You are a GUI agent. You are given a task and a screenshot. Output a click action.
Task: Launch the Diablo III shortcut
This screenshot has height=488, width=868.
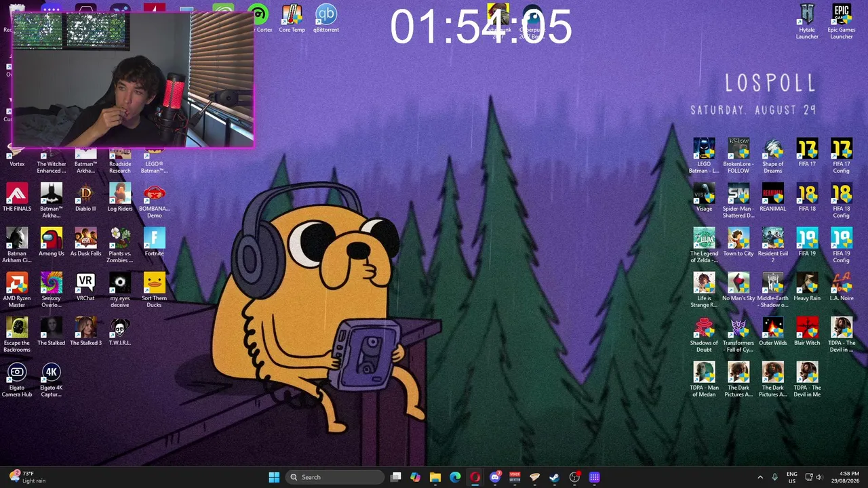pos(85,198)
